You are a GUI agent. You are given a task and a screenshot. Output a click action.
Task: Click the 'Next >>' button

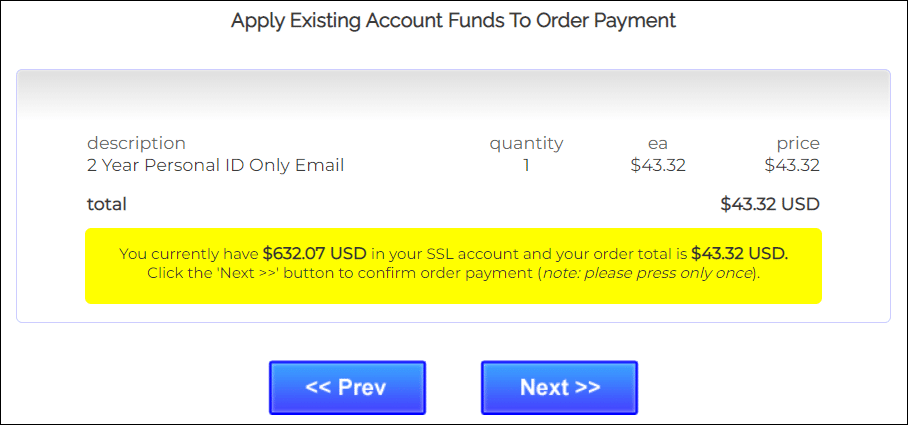click(x=559, y=388)
